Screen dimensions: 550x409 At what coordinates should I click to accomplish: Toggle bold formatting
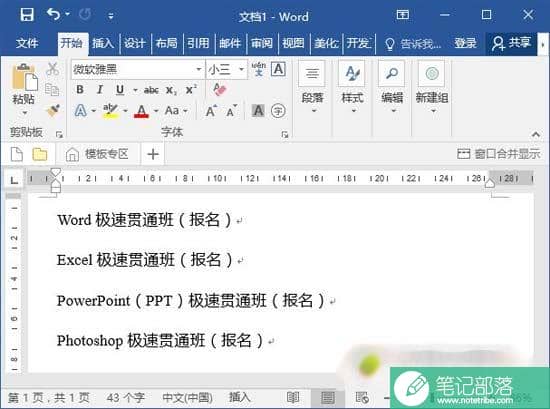point(80,90)
